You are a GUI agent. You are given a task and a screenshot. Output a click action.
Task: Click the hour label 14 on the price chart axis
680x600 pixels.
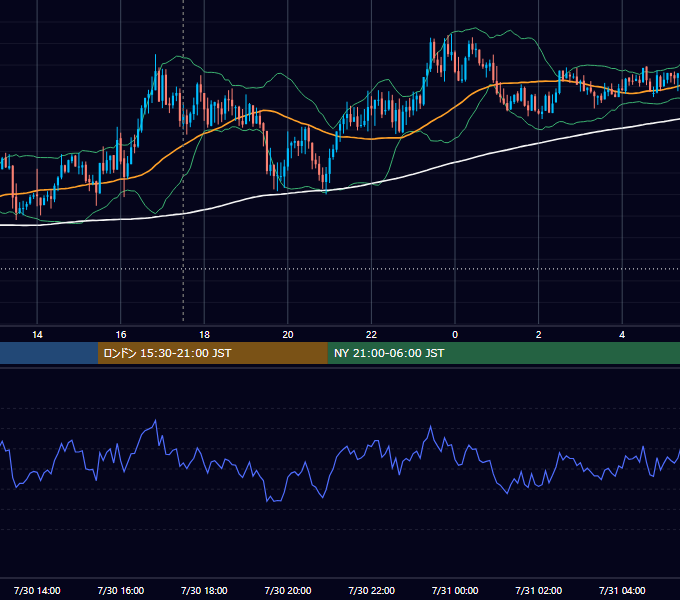click(x=37, y=335)
